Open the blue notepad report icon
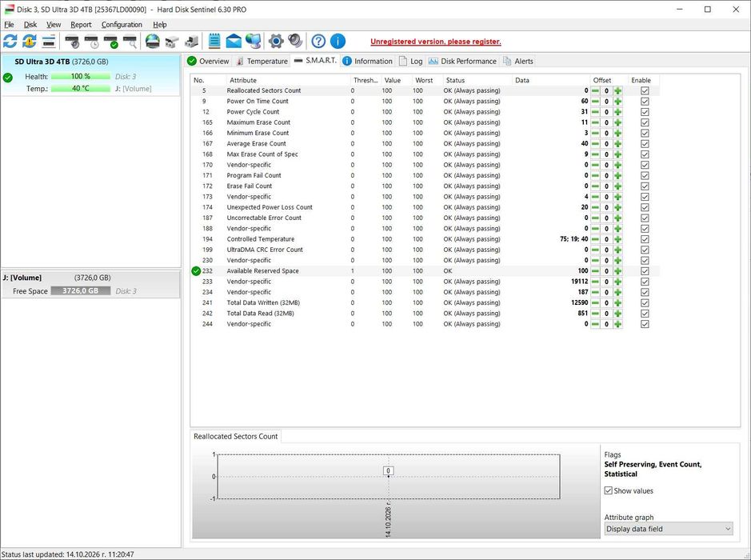The width and height of the screenshot is (751, 560). click(x=214, y=41)
